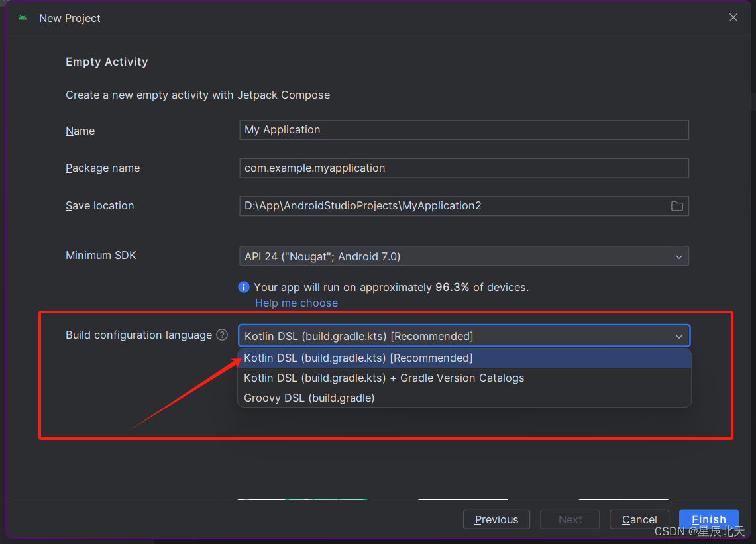Click the Android logo icon in title bar
Viewport: 756px width, 544px height.
[x=23, y=18]
